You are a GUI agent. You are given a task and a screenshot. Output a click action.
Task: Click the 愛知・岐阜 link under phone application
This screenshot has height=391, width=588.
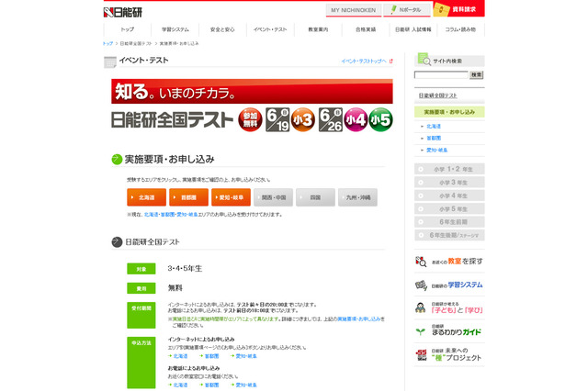[246, 385]
